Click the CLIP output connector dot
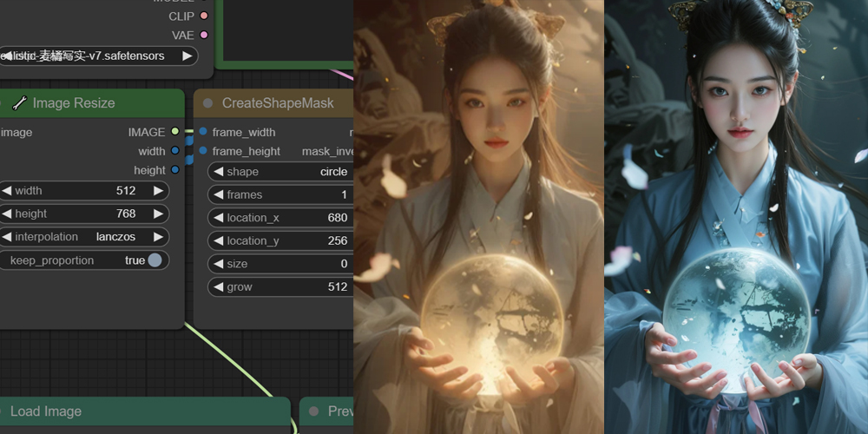868x434 pixels. tap(204, 16)
